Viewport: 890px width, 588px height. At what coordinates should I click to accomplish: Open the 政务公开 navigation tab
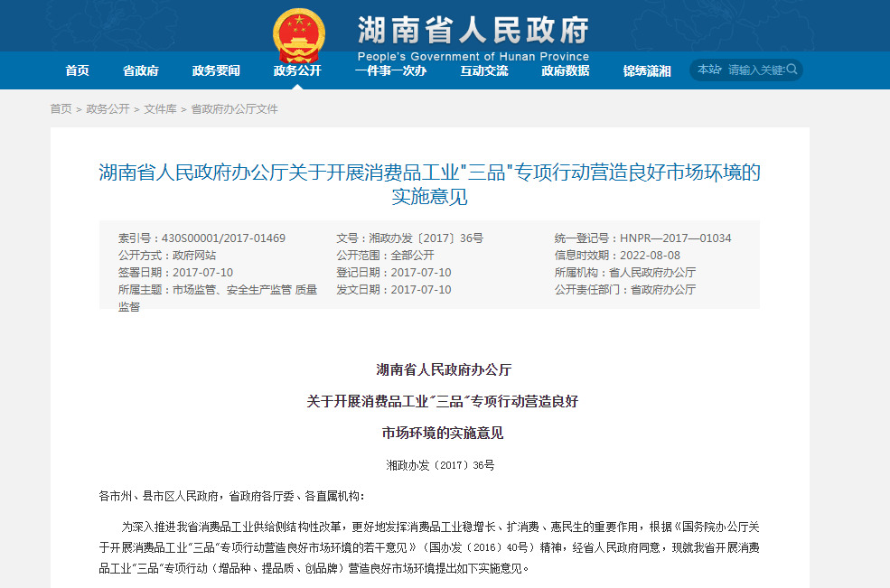tap(297, 70)
